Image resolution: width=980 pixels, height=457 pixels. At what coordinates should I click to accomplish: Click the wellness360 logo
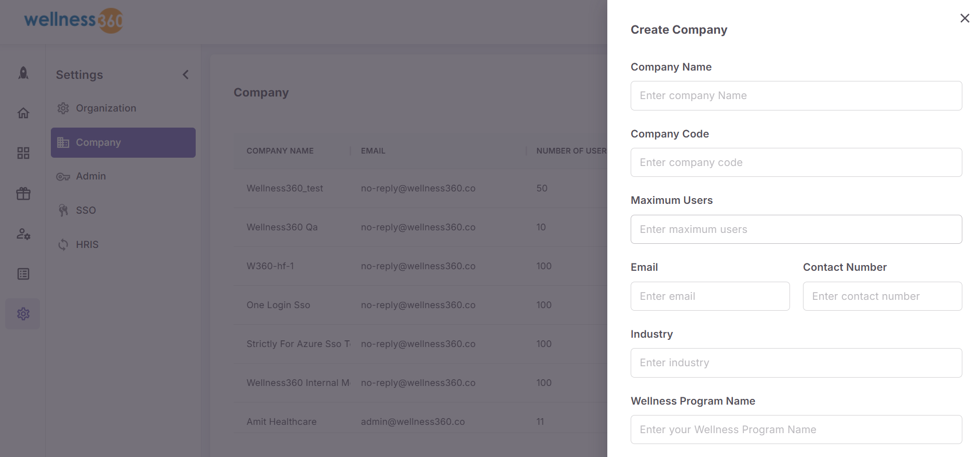click(74, 21)
